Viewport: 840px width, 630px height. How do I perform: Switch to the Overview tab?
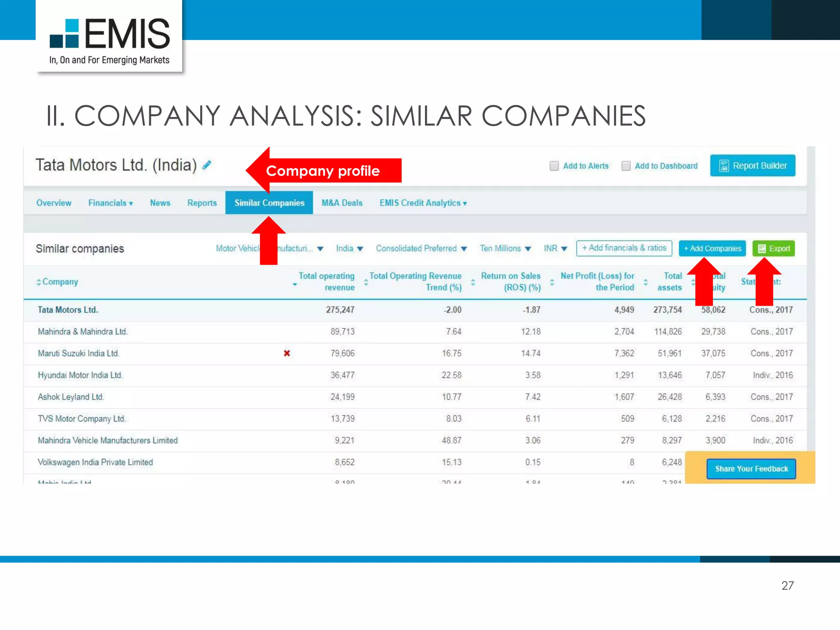54,203
